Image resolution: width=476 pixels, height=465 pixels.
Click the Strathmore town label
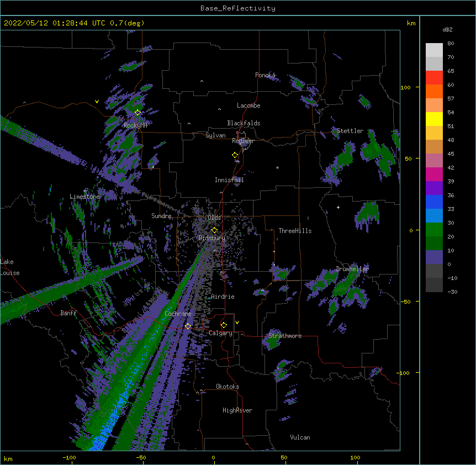click(x=285, y=336)
